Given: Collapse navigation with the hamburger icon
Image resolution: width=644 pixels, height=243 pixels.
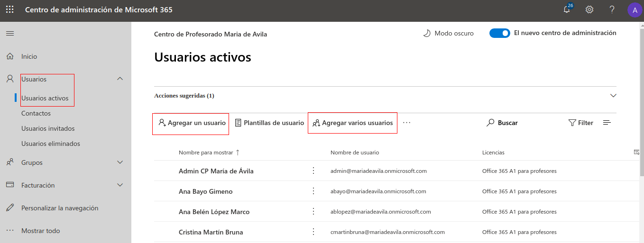Looking at the screenshot, I should (x=9, y=33).
